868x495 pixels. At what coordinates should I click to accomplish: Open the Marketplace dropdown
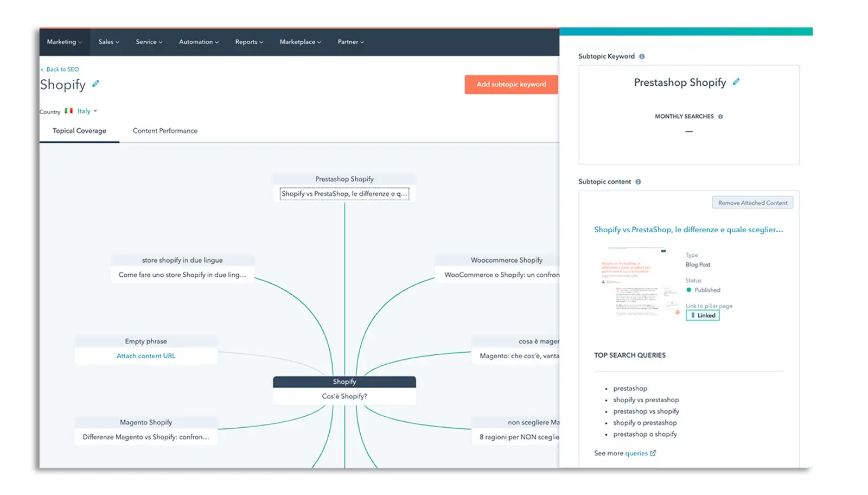tap(301, 42)
